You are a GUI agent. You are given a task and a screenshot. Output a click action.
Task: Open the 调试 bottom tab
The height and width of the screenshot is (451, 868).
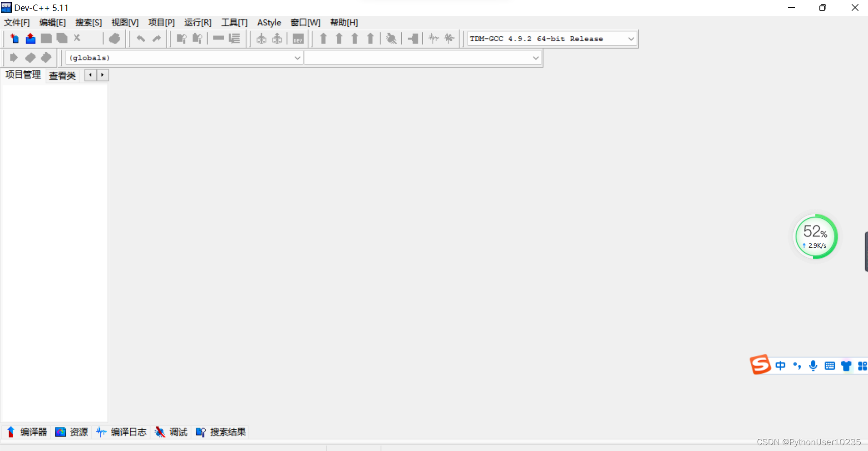click(171, 432)
